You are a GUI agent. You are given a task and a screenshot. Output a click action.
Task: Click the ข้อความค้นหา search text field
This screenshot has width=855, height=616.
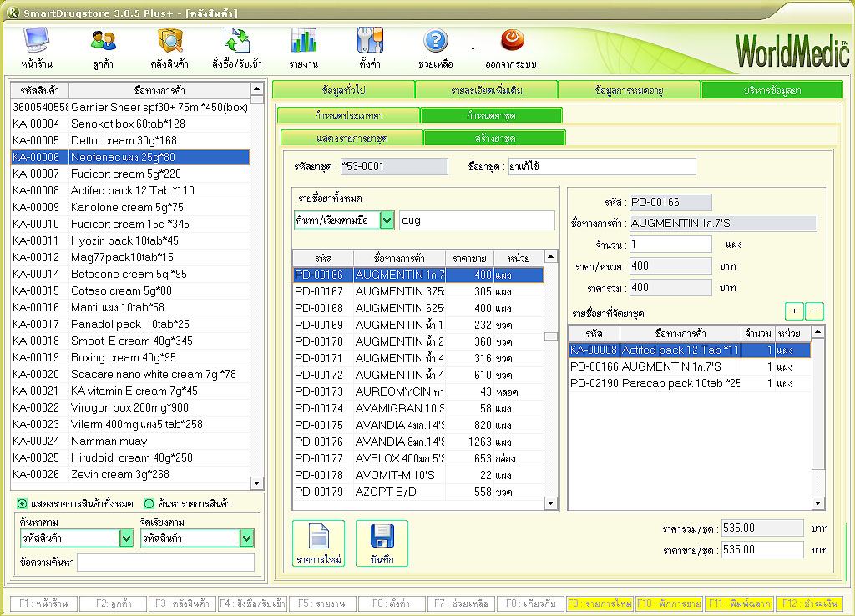(x=166, y=562)
